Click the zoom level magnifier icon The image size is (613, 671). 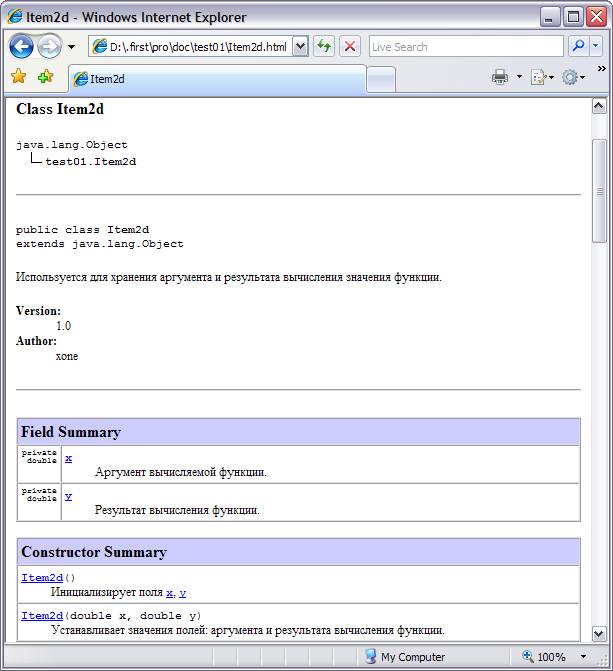point(527,656)
